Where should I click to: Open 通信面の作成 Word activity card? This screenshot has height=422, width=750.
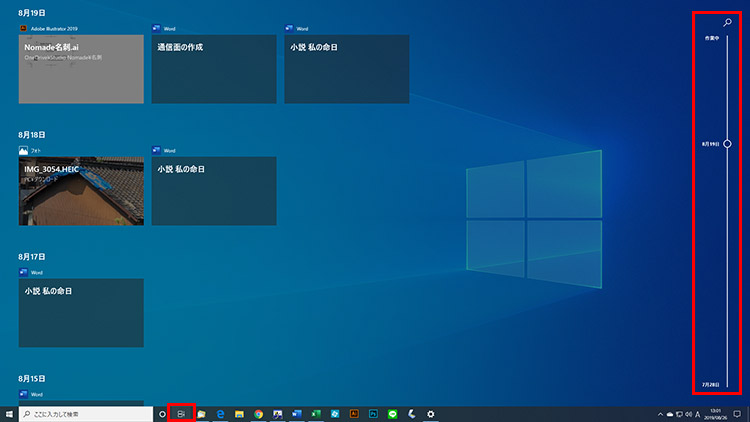(x=214, y=69)
